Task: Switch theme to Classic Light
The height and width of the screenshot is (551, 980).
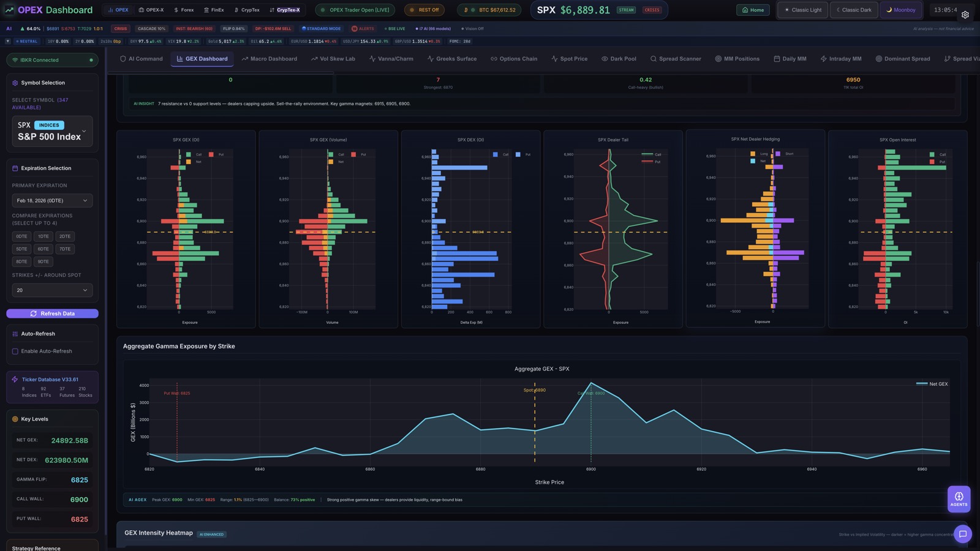Action: (802, 10)
